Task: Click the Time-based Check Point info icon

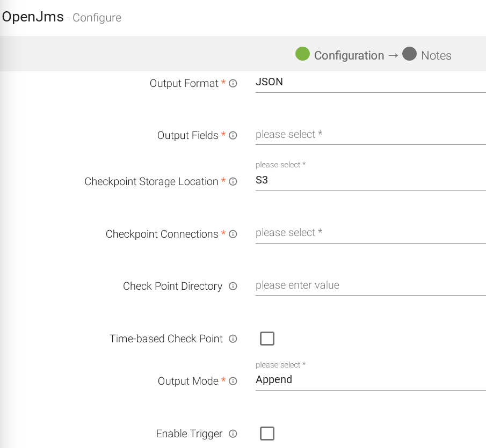Action: tap(233, 339)
